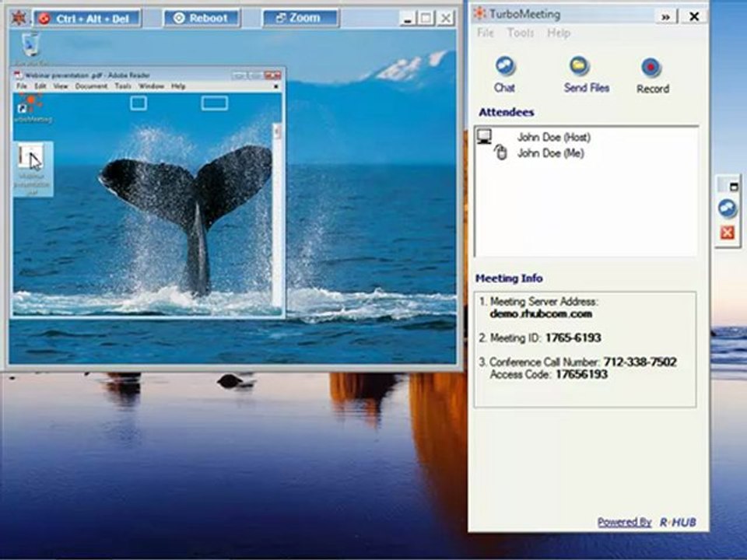Select attendee John Doe (Host)
The width and height of the screenshot is (747, 560).
554,137
